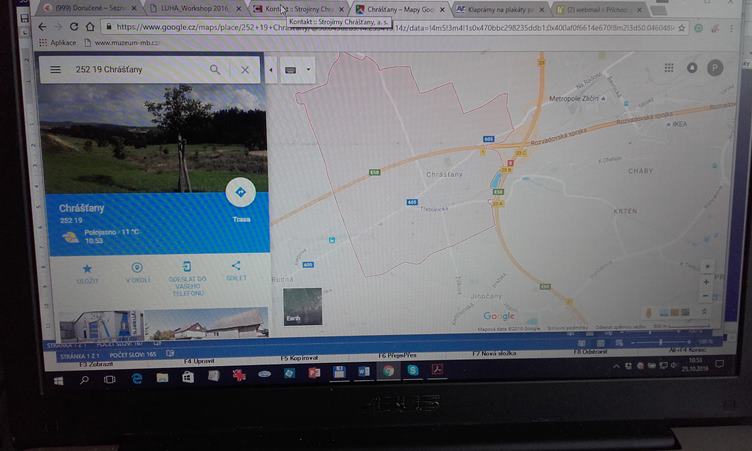
Task: Click the 'POČET SLOV: 165' Word status
Action: click(x=133, y=355)
